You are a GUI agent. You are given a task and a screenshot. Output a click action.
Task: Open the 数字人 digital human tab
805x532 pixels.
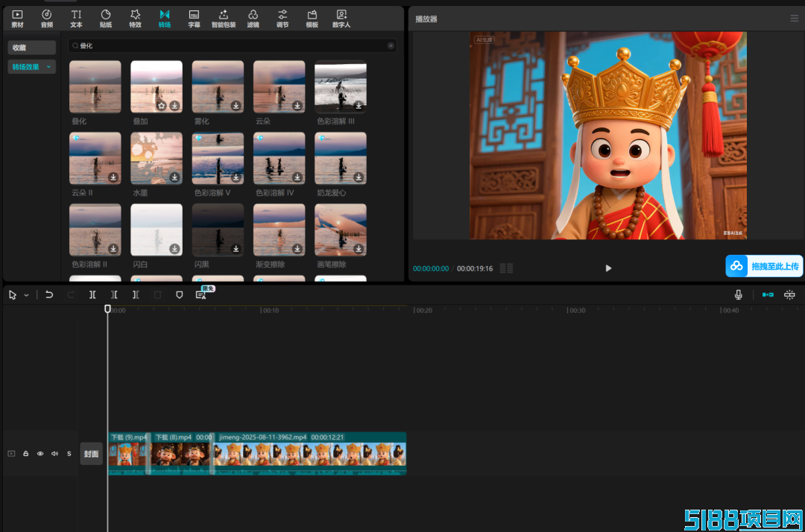click(341, 19)
